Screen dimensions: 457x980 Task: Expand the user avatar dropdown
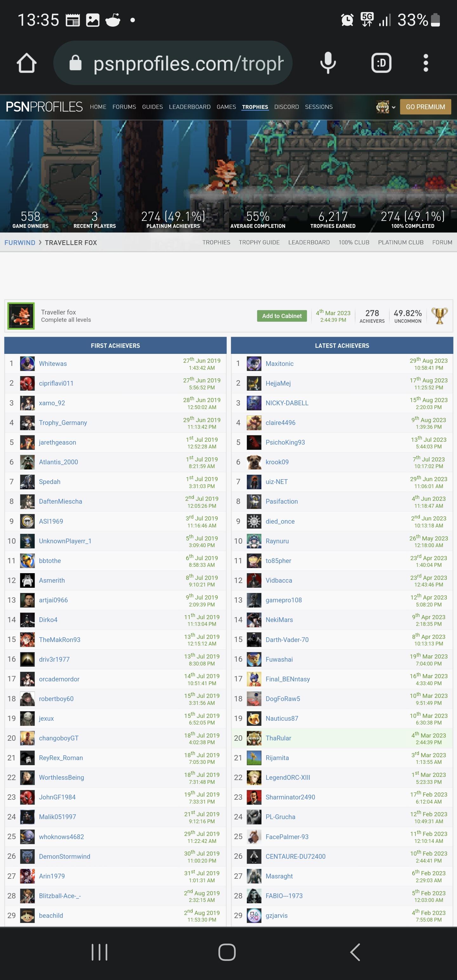[386, 107]
